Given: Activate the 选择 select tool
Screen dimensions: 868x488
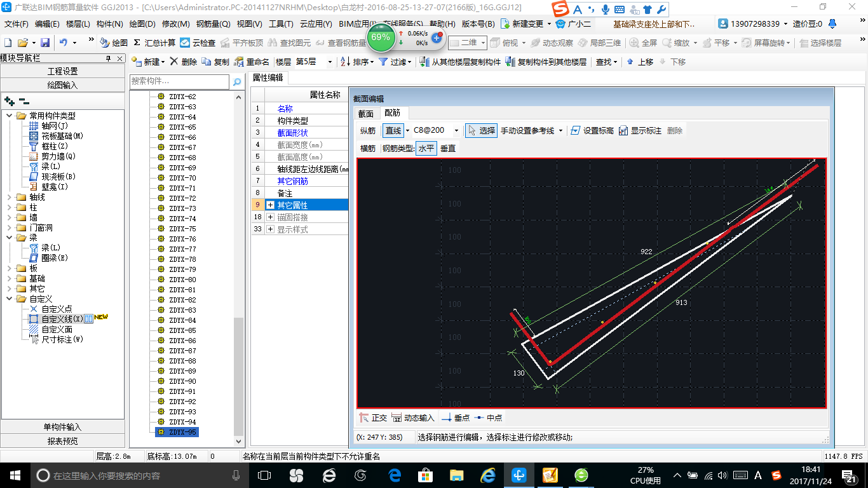Looking at the screenshot, I should [x=481, y=130].
